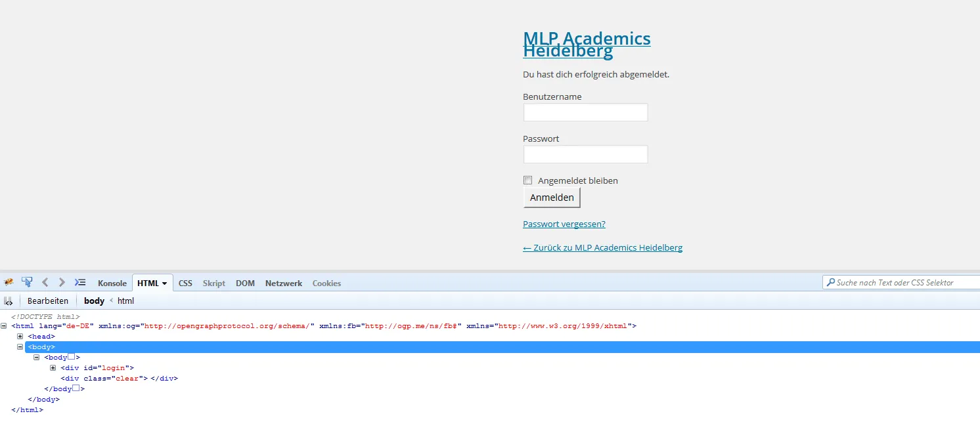980x439 pixels.
Task: Select the body breadcrumb in the path bar
Action: (x=94, y=301)
